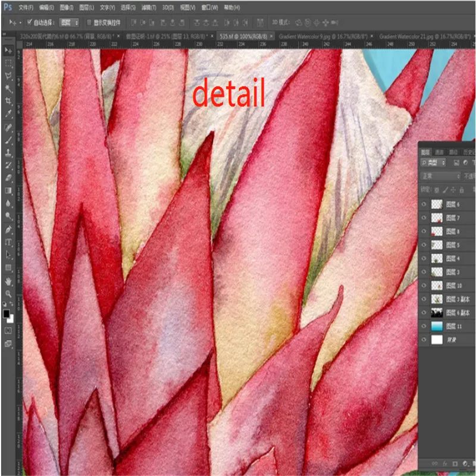Select the Eyedropper tool
The image size is (476, 476).
pyautogui.click(x=8, y=114)
